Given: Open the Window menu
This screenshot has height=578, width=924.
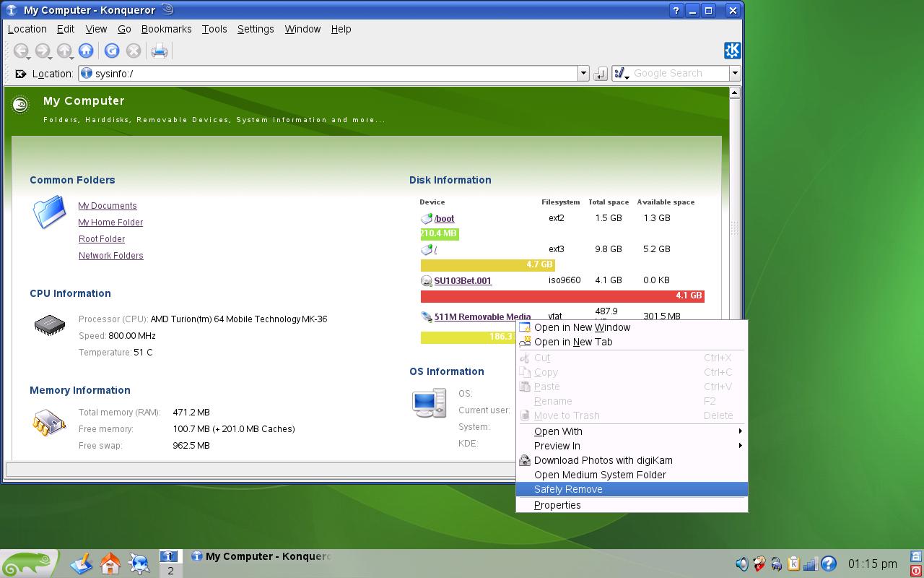Looking at the screenshot, I should coord(302,29).
